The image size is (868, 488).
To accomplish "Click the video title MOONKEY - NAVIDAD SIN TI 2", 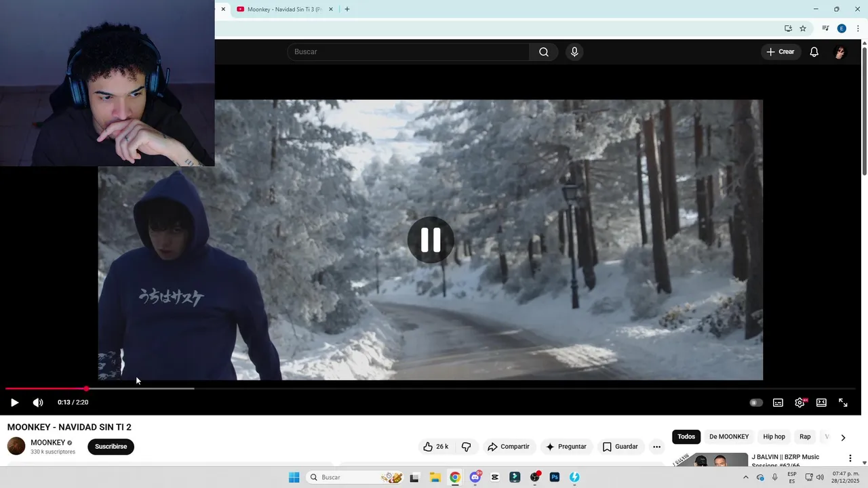I will (69, 427).
